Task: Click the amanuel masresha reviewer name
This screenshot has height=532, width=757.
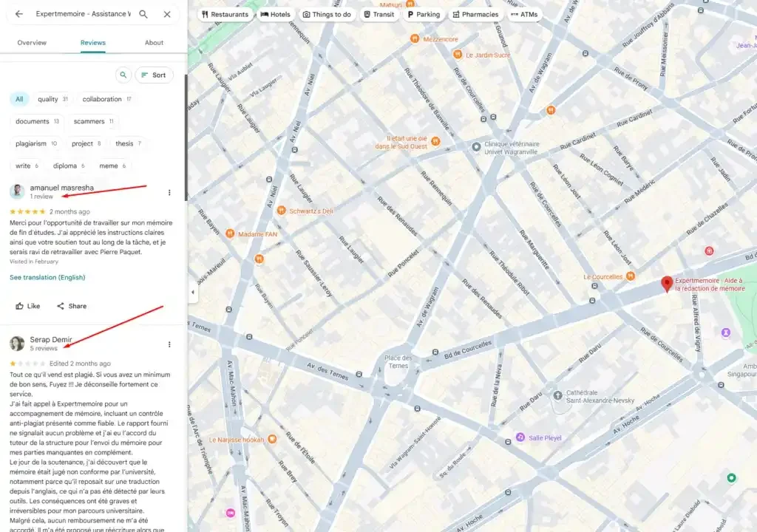Action: point(62,188)
